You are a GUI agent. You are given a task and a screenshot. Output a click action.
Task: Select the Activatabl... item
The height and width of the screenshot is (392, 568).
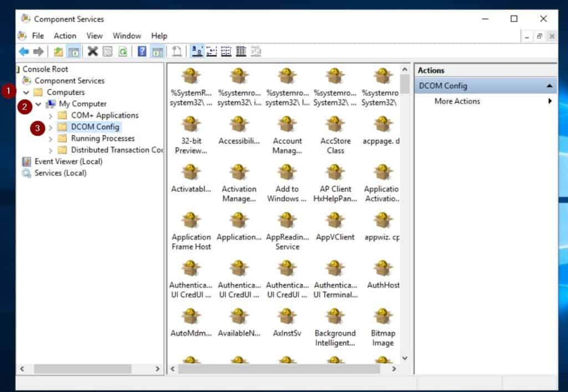pos(191,179)
